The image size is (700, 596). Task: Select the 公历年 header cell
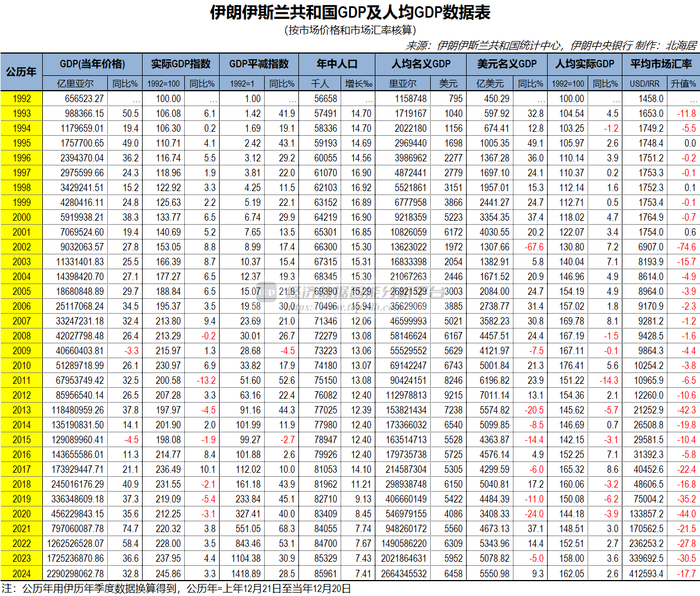tap(22, 72)
